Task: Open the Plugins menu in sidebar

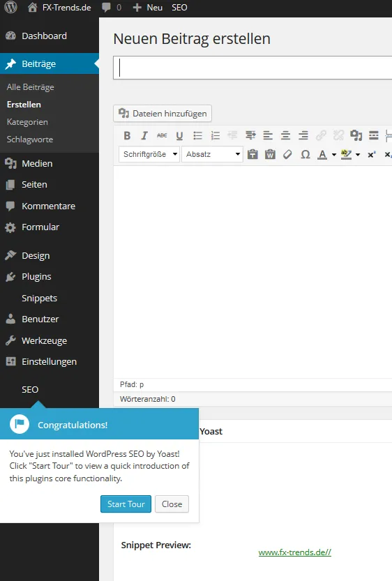Action: click(x=36, y=276)
